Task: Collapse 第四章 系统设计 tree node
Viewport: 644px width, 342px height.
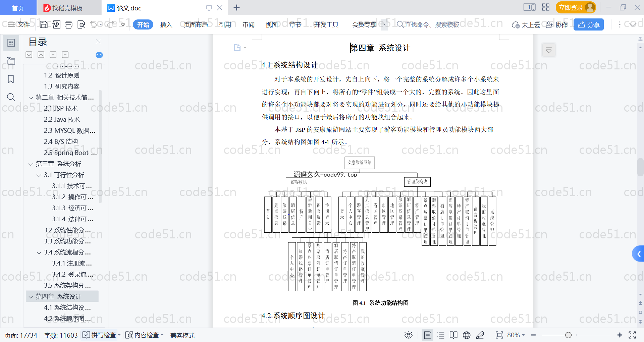Action: (x=31, y=297)
